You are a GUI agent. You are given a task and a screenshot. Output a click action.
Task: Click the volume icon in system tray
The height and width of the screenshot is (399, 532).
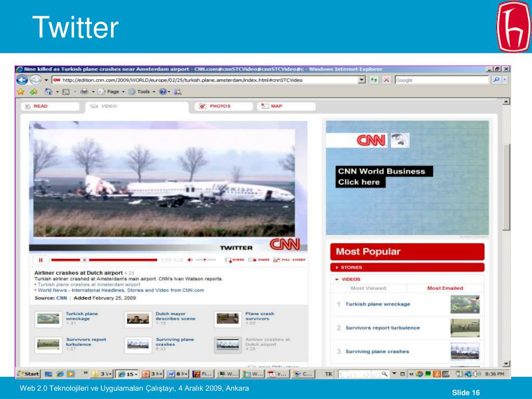click(477, 374)
